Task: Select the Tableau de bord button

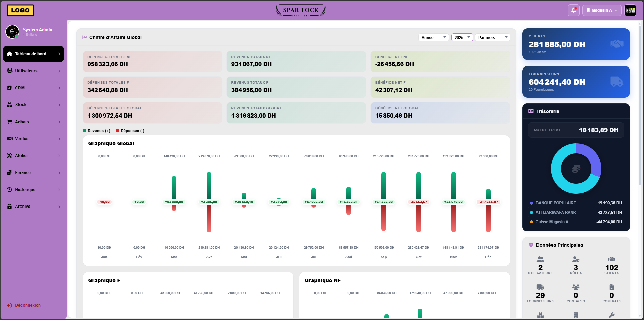Action: pyautogui.click(x=33, y=54)
